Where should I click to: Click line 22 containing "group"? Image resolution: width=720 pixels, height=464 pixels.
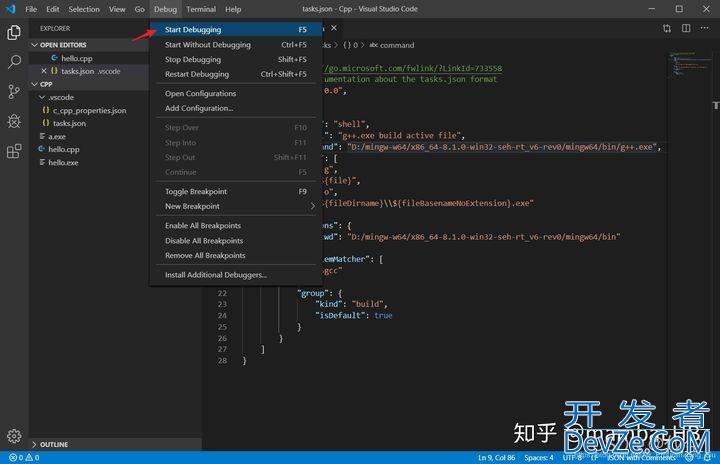click(321, 293)
